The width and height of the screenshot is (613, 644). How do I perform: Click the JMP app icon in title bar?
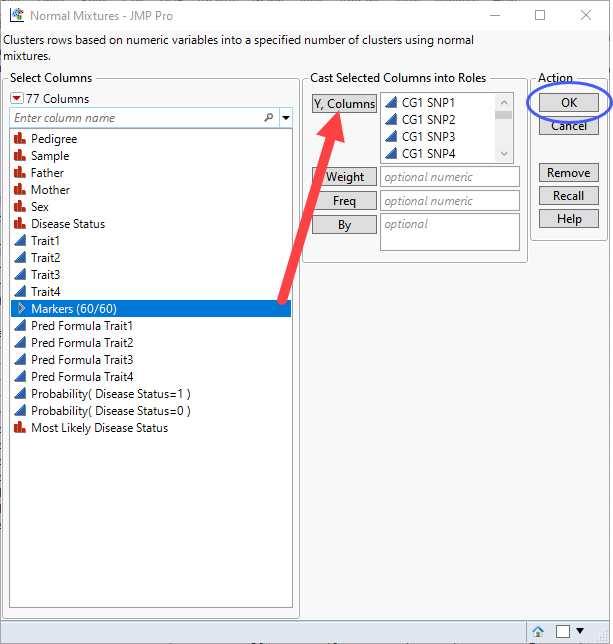(17, 15)
